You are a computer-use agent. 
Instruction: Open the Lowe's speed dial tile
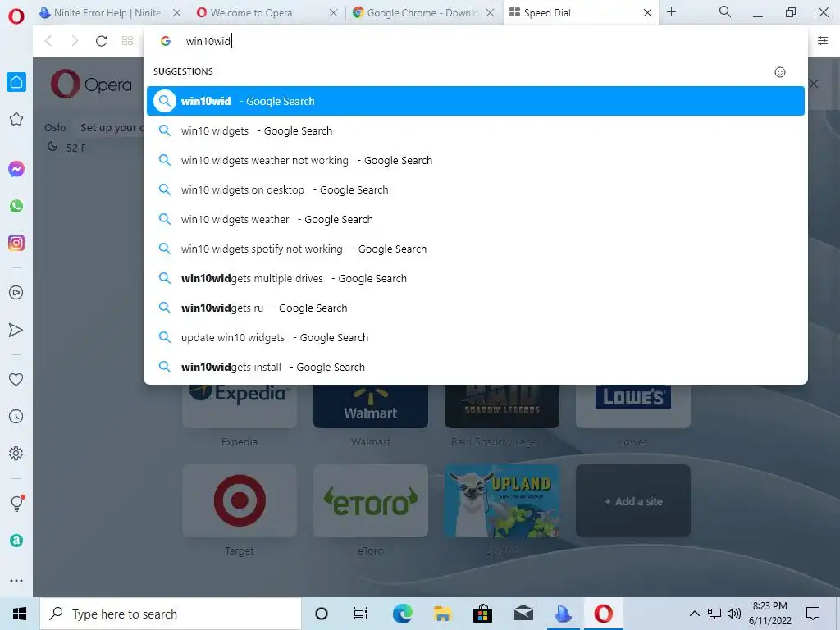(x=633, y=406)
